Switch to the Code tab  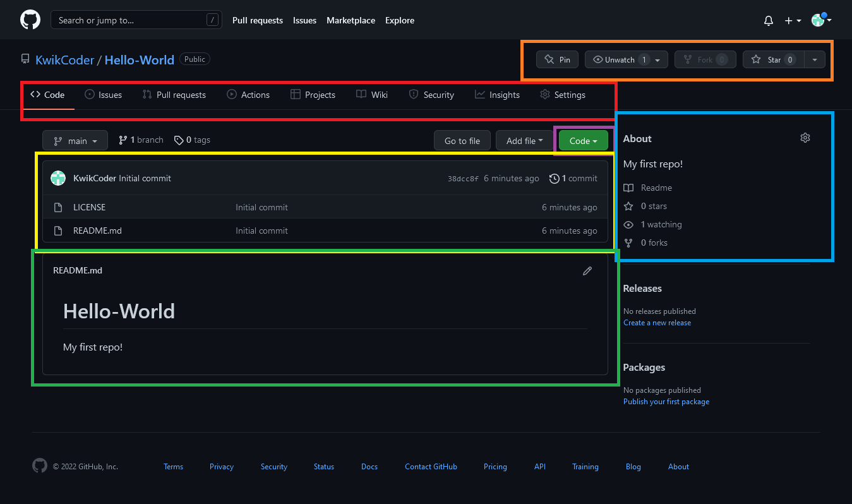48,95
